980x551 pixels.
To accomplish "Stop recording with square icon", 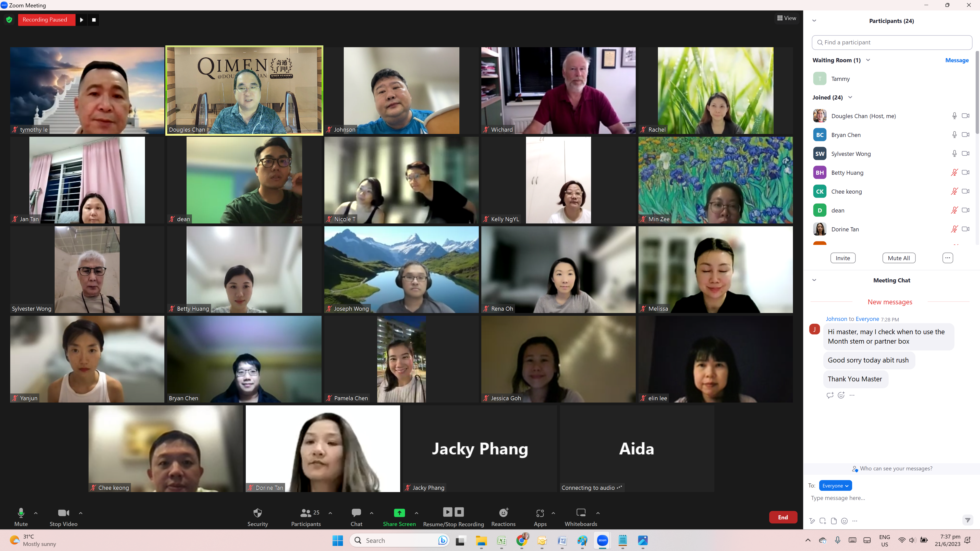I will pos(94,20).
